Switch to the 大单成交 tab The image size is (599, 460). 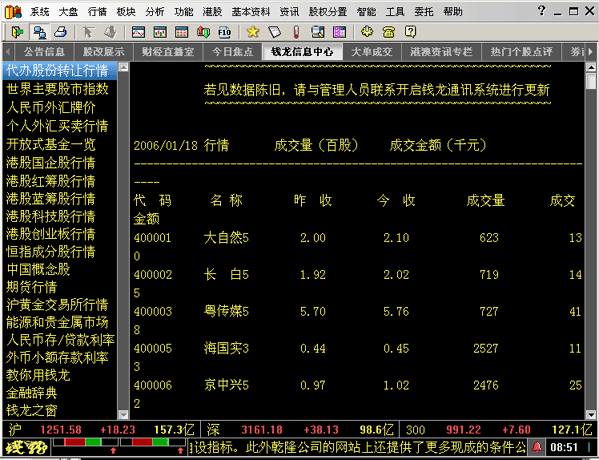click(x=372, y=52)
